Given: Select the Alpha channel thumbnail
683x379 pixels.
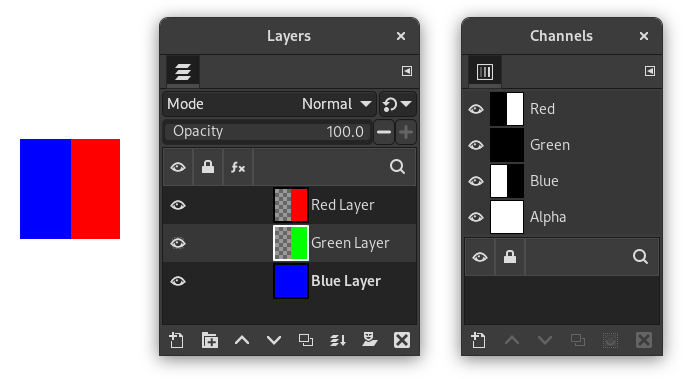Looking at the screenshot, I should 507,217.
